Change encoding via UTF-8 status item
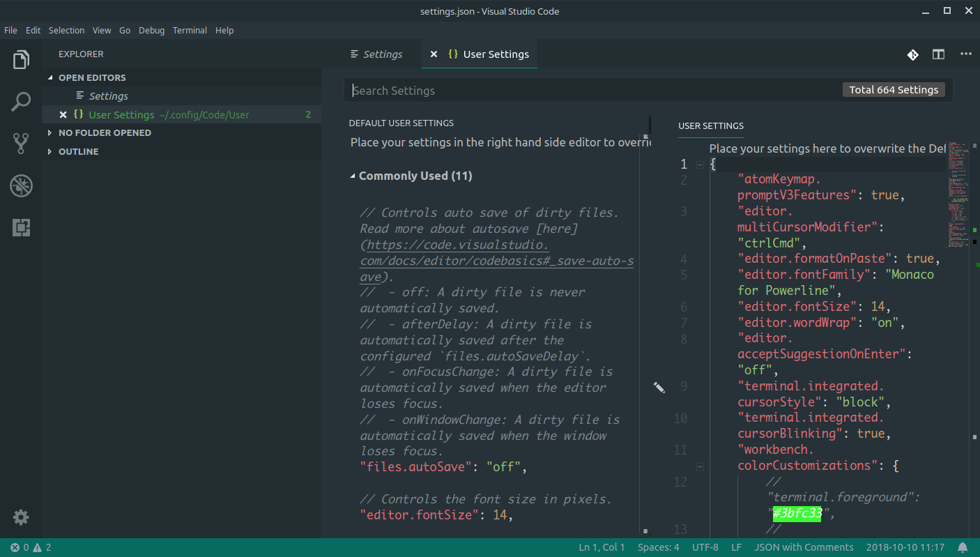 click(705, 547)
